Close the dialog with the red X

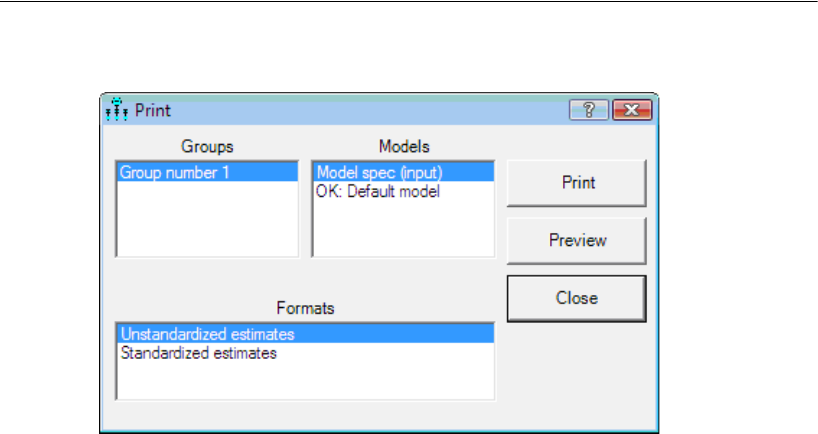point(625,109)
